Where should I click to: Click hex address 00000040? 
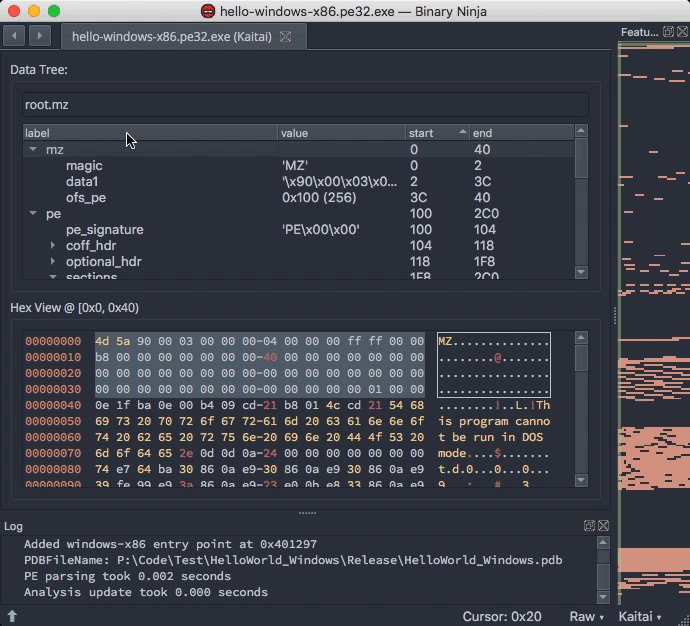coord(53,405)
